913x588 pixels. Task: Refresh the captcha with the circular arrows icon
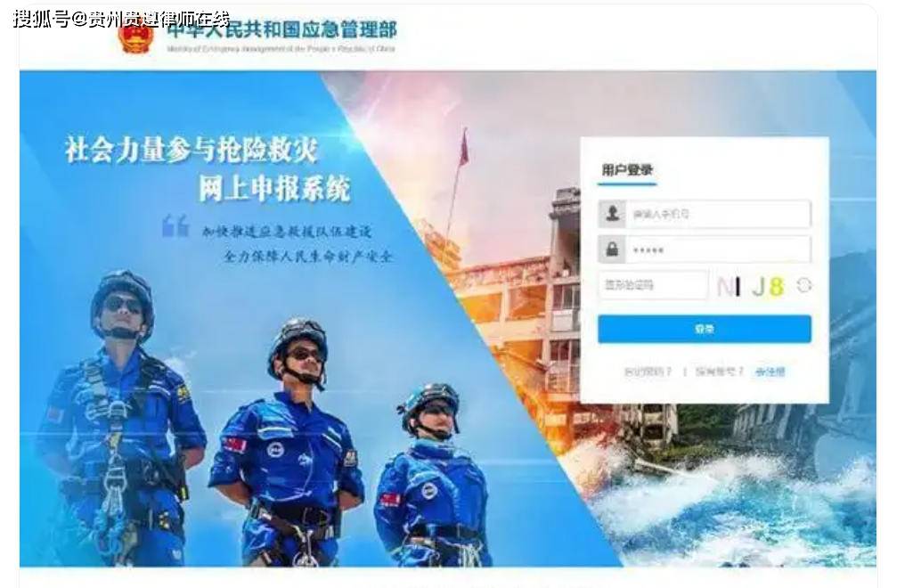pos(804,285)
